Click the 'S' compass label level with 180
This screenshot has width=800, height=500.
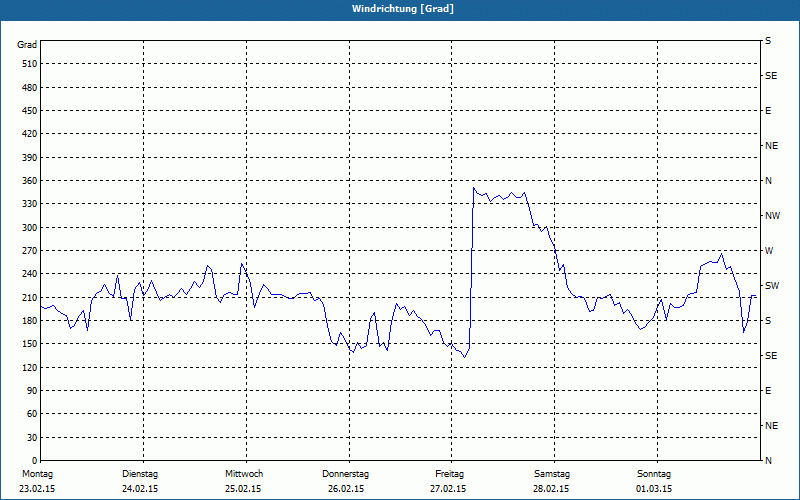768,321
